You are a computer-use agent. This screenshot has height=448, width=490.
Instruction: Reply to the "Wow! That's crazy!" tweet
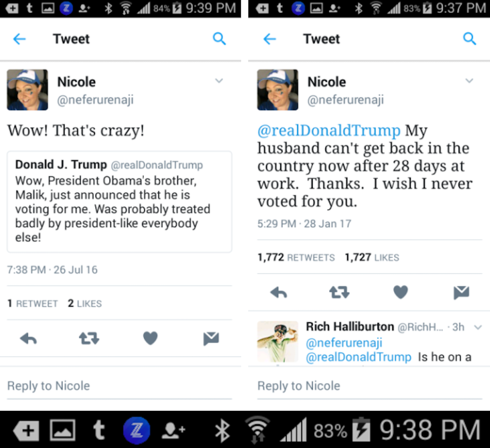[28, 338]
